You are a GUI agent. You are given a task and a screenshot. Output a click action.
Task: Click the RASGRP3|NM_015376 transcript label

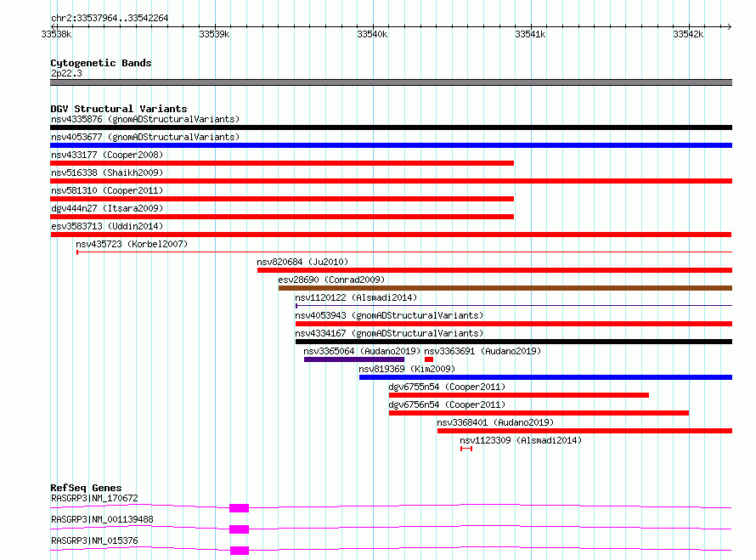coord(94,540)
